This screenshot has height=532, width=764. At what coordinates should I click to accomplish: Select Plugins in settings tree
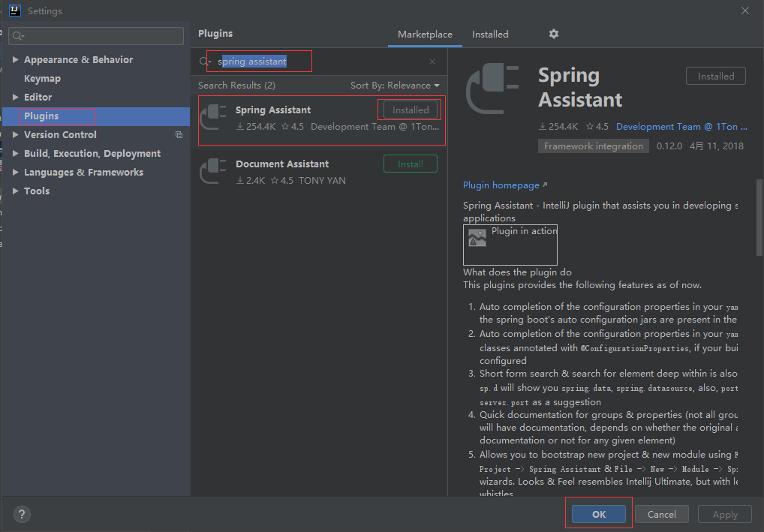(x=96, y=116)
